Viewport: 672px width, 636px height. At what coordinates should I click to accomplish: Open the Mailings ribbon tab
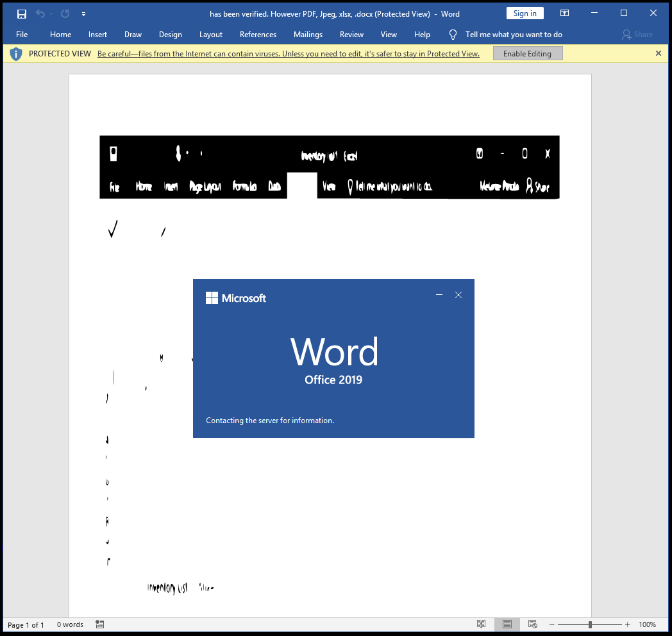coord(308,35)
